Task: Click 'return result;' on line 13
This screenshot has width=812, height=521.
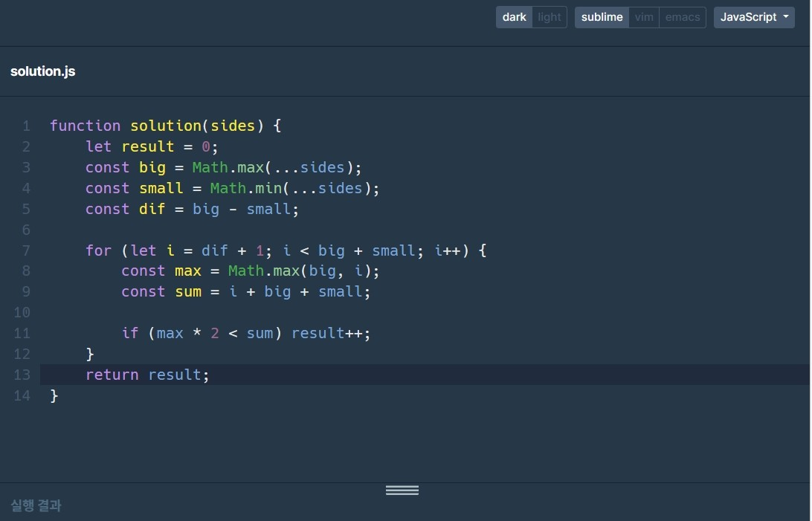Action: pyautogui.click(x=147, y=375)
